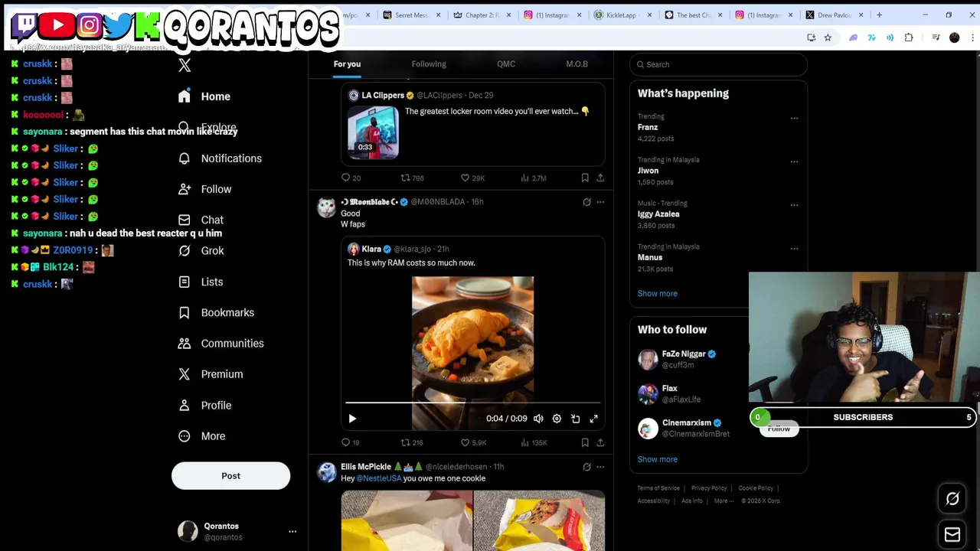
Task: Switch to the Drew Pavlou browser tab
Action: [833, 15]
